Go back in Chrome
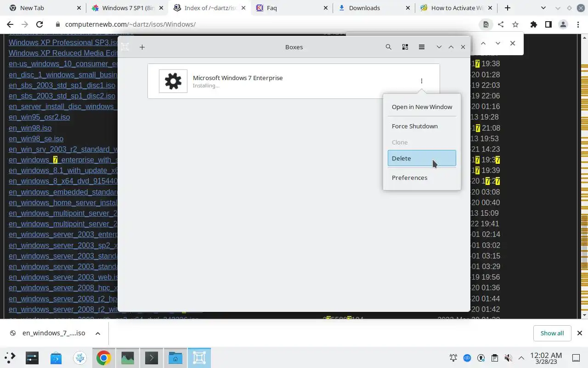The image size is (588, 368). (x=10, y=24)
